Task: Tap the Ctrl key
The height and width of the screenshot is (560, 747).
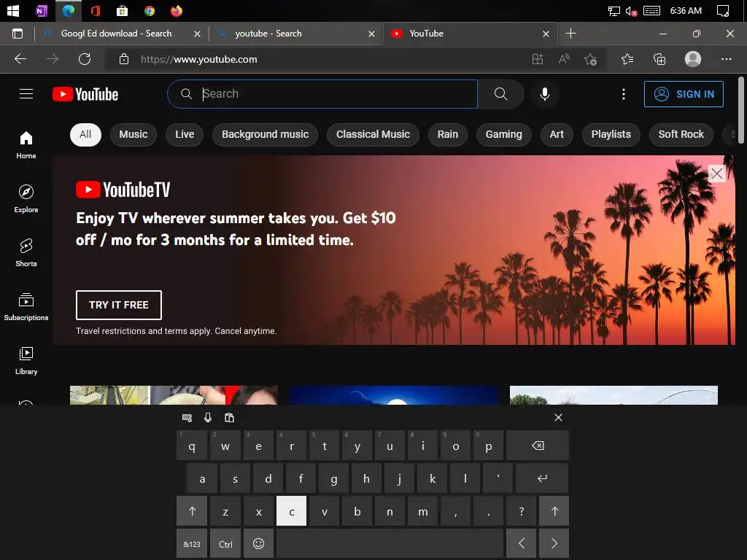Action: 225,543
